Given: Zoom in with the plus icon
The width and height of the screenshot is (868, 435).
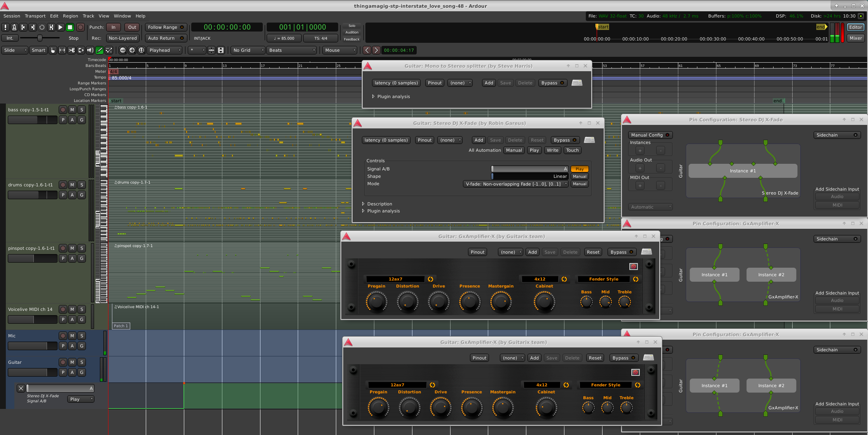Looking at the screenshot, I should coord(132,50).
